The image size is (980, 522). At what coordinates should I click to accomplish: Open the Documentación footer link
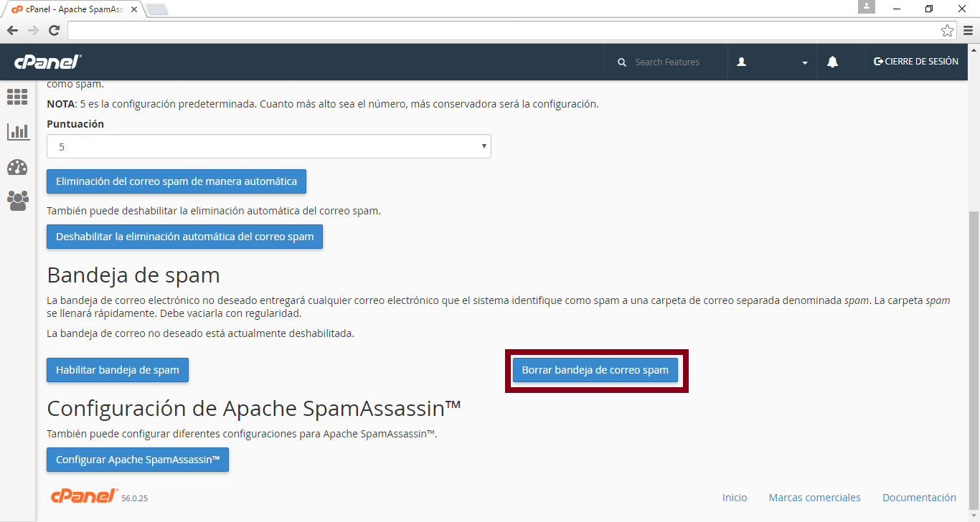[919, 498]
